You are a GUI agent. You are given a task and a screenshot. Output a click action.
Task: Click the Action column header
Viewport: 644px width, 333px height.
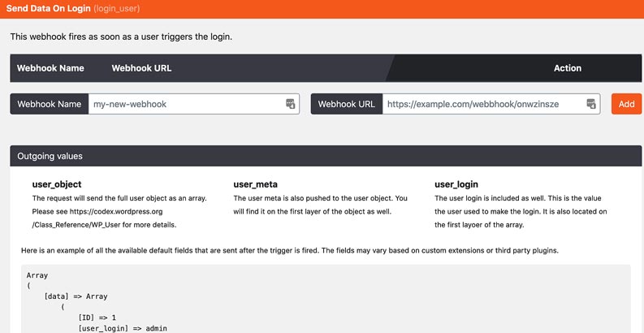coord(567,68)
